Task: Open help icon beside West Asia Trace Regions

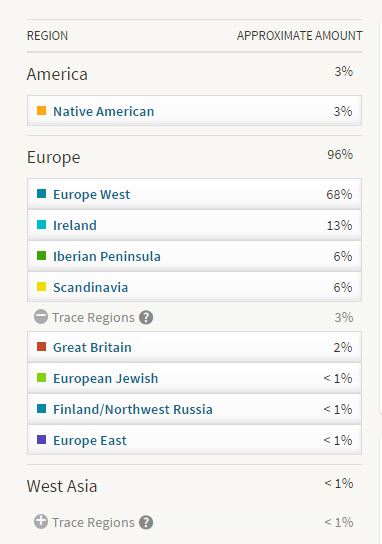Action: [146, 522]
